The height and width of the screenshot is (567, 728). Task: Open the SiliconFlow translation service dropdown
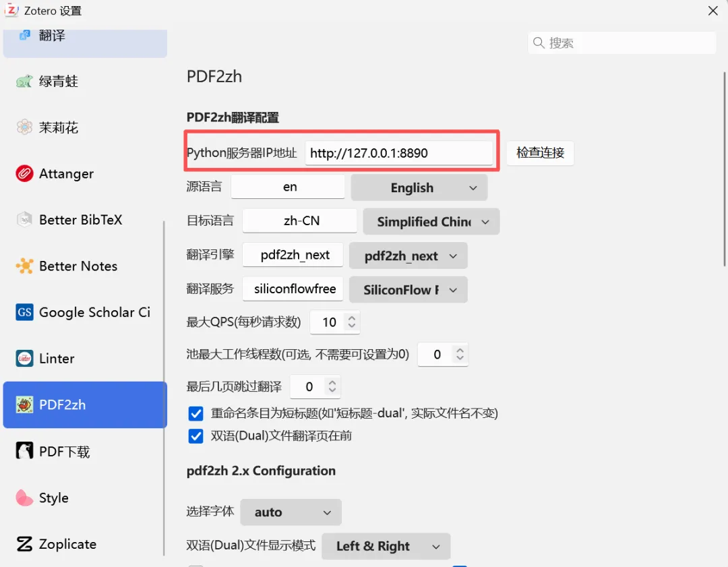click(x=408, y=290)
